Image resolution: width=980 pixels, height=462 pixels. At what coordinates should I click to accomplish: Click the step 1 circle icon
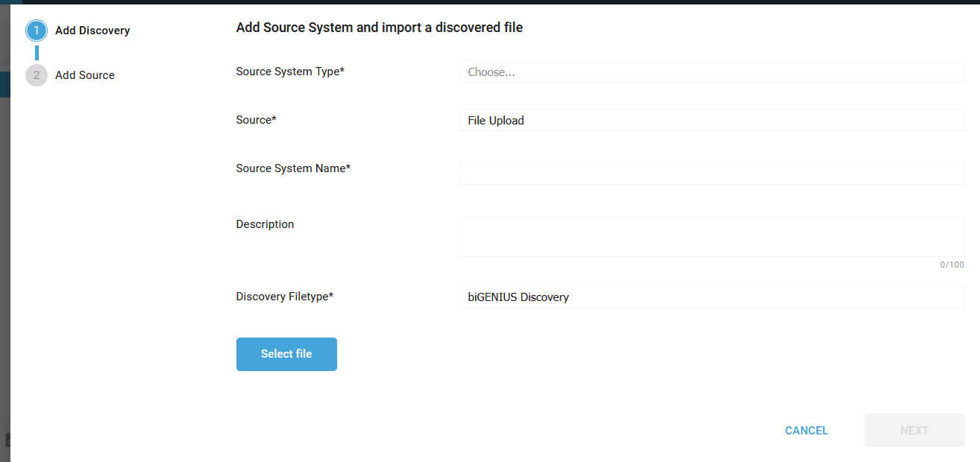click(x=36, y=31)
